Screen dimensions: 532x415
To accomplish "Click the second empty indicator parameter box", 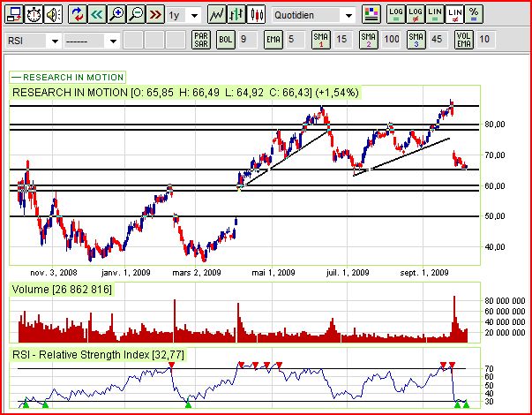I will 154,40.
